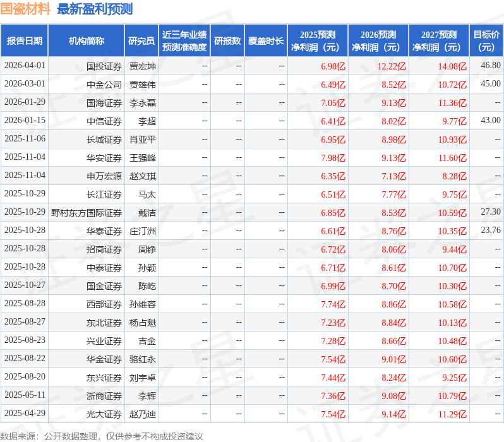Click the 覆盖时长 column header
504x442 pixels.
click(266, 41)
